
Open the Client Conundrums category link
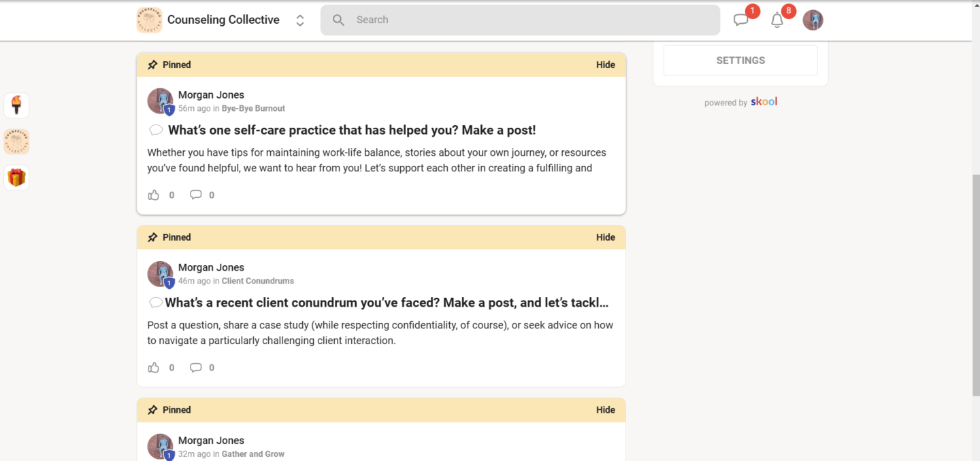pos(257,281)
